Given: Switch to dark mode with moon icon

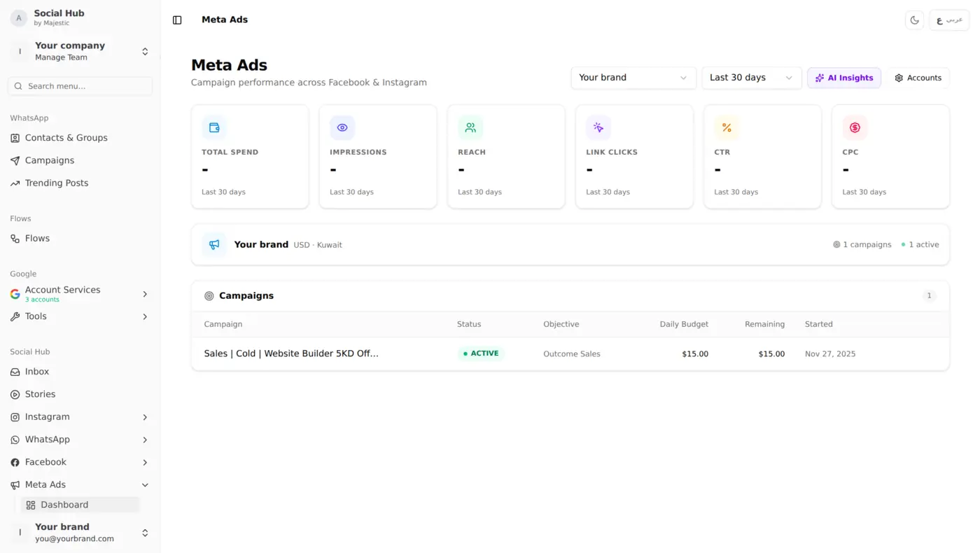Looking at the screenshot, I should coord(914,20).
